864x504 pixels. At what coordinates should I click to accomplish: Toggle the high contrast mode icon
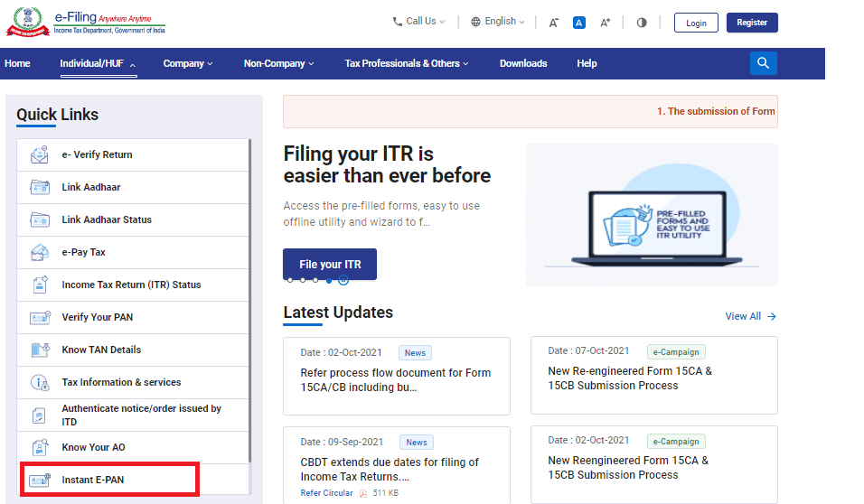[x=642, y=23]
